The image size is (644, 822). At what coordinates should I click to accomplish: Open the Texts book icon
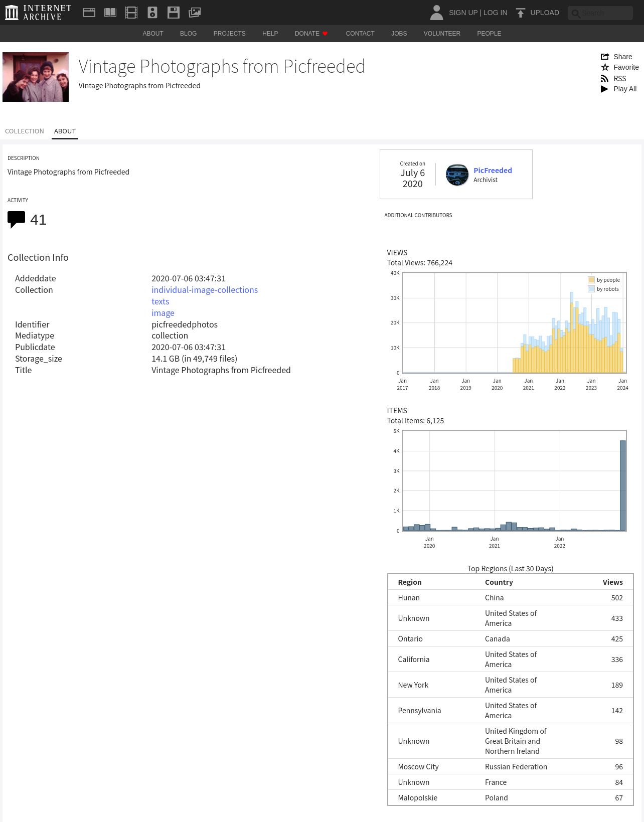pyautogui.click(x=110, y=13)
